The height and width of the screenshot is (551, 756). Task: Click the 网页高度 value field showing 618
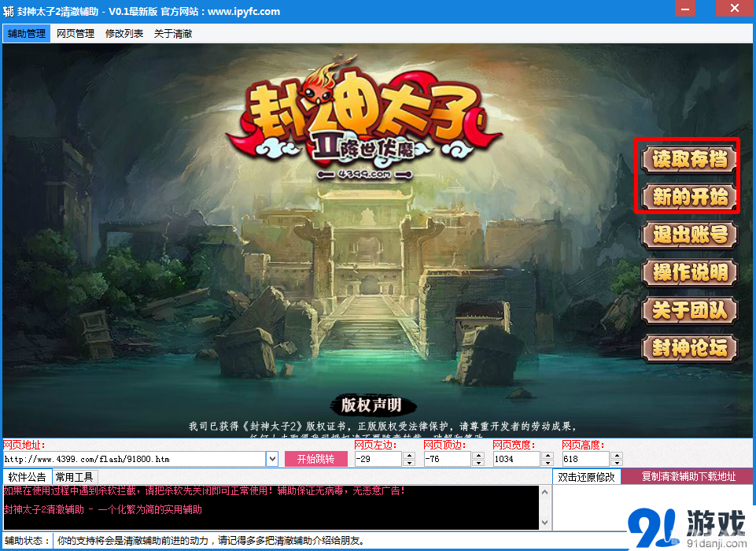tap(586, 458)
